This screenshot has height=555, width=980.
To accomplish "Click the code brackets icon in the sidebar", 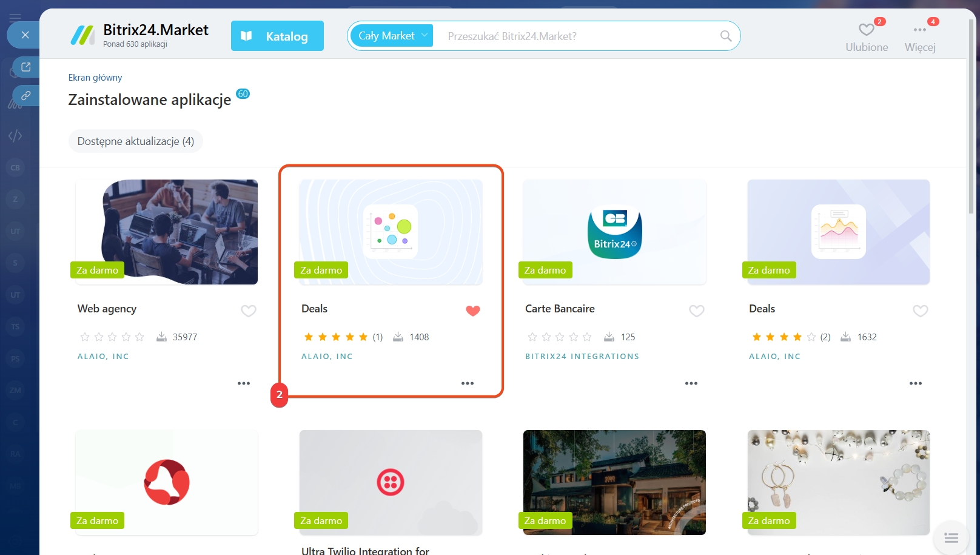I will 15,136.
